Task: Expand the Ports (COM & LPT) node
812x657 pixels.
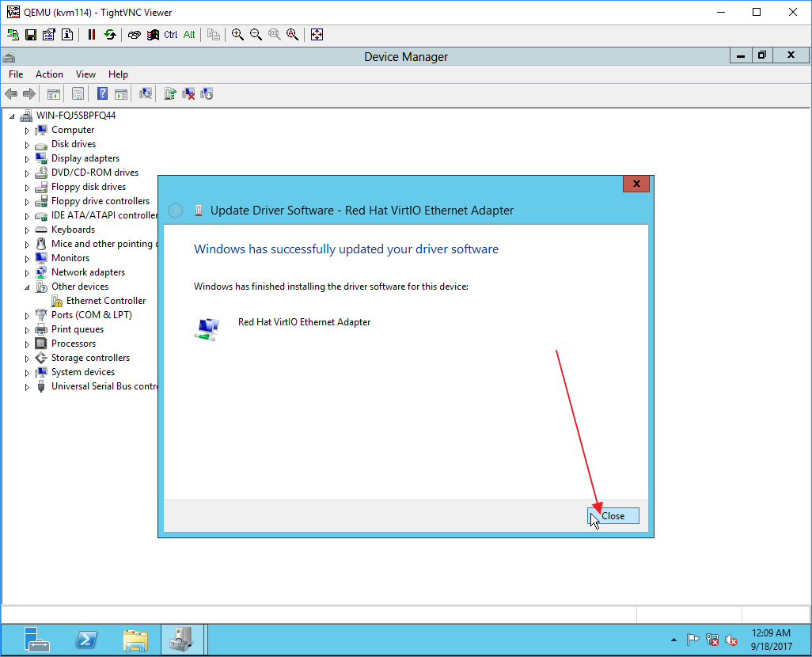Action: click(x=27, y=316)
